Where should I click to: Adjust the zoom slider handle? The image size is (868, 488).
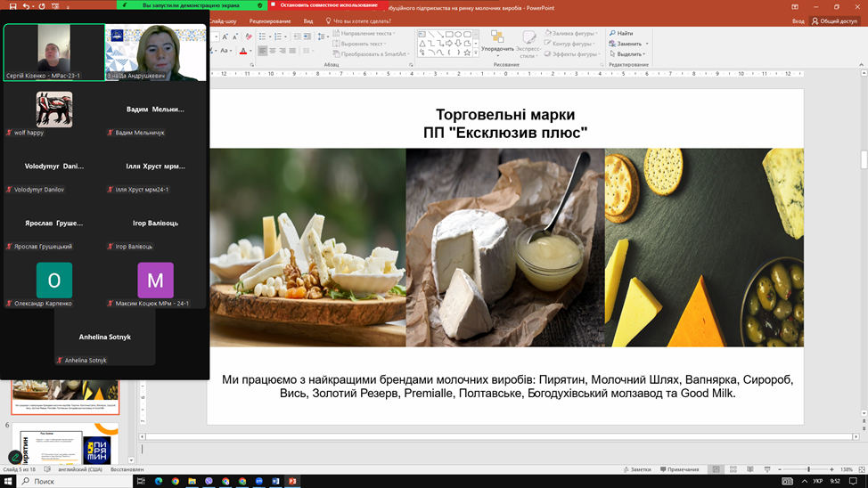(808, 469)
